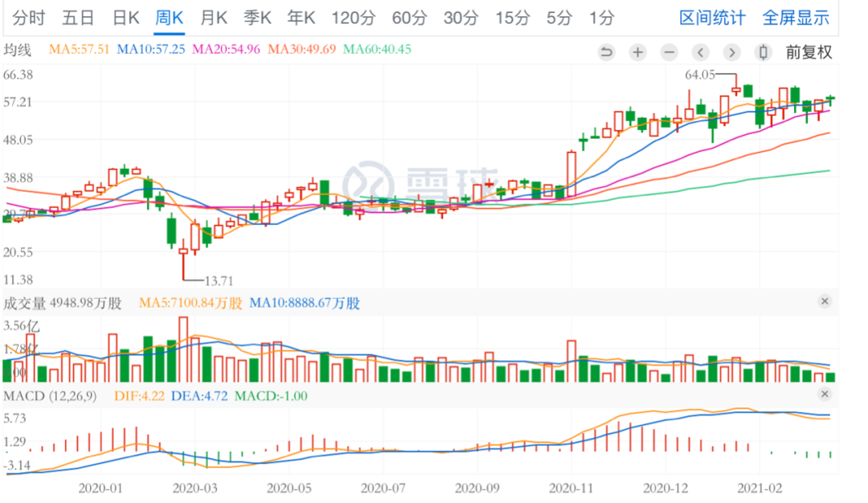The image size is (868, 503).
Task: Click the undo/reset chart icon
Action: click(606, 52)
